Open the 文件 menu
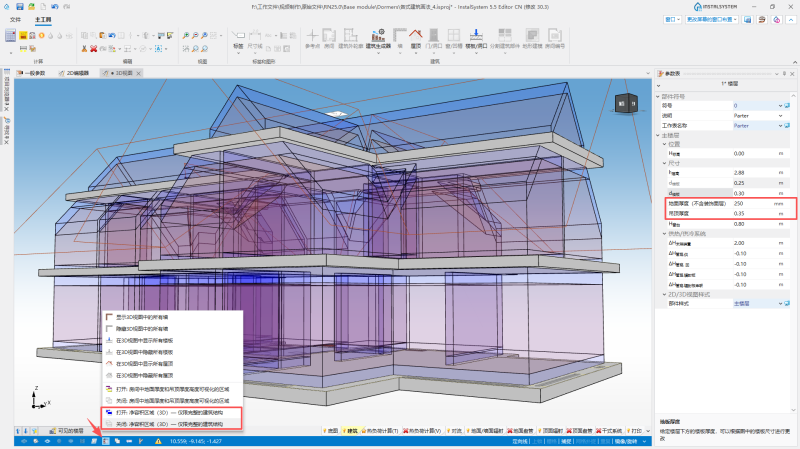 point(15,19)
